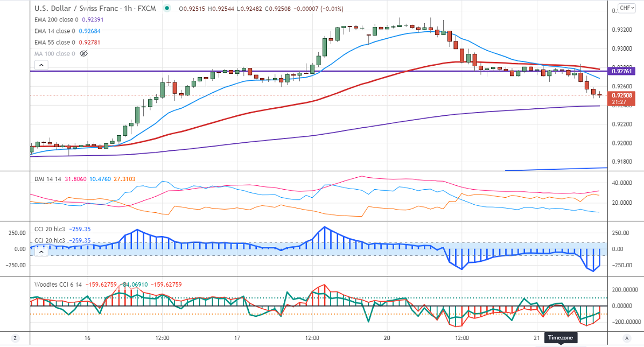The height and width of the screenshot is (347, 644).
Task: Click date label 20 on time axis
Action: click(387, 338)
